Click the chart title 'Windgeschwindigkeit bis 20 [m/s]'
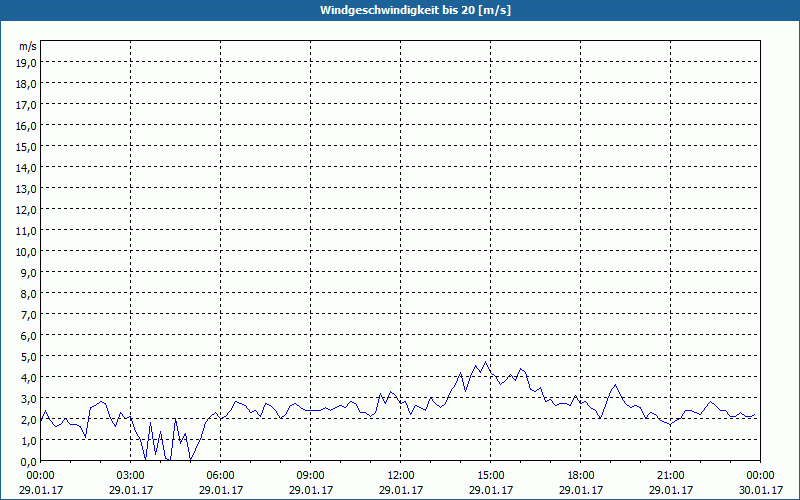Viewport: 800px width, 500px height. [x=415, y=10]
